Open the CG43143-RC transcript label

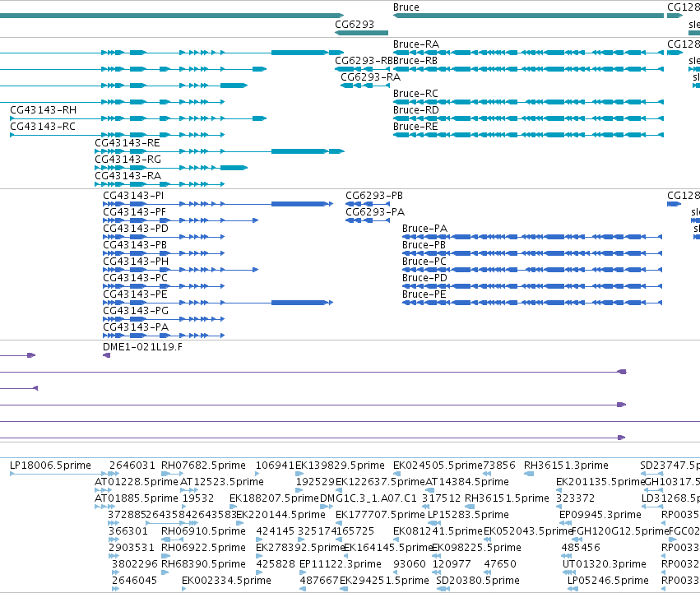(43, 127)
